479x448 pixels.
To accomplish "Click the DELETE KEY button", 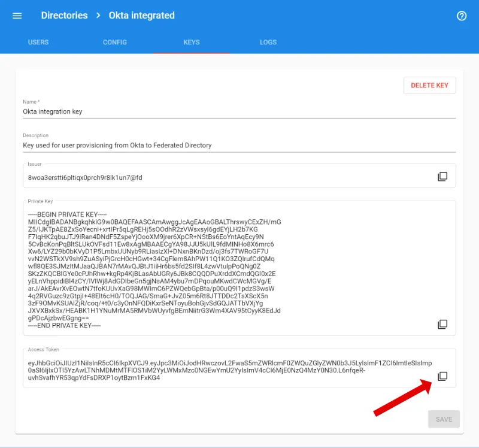I will (x=429, y=85).
